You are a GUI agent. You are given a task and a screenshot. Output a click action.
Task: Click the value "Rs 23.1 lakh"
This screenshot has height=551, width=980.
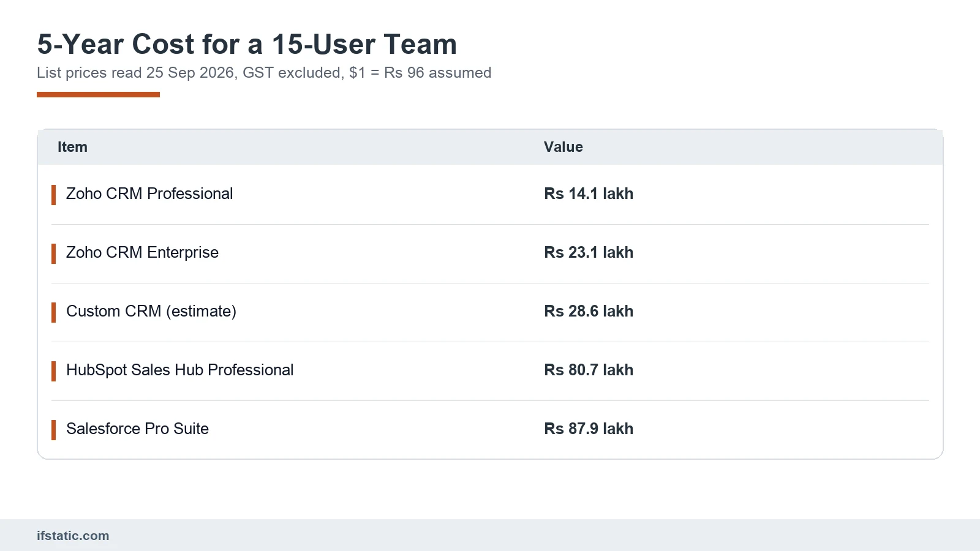point(589,252)
